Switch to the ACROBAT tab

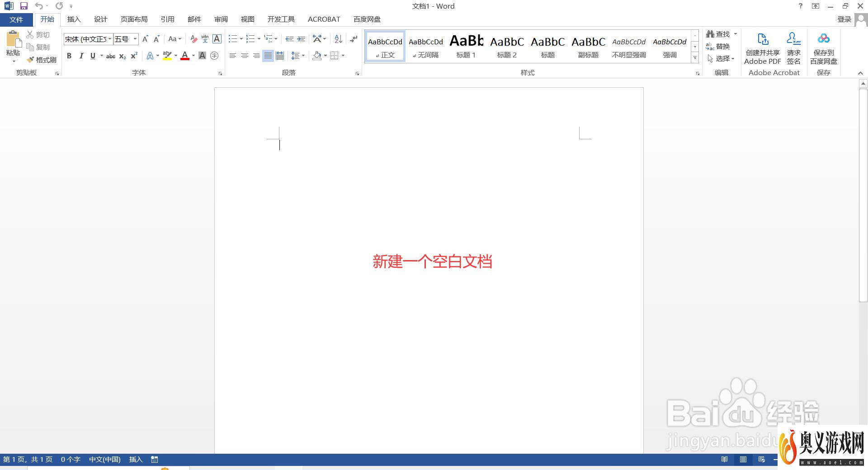(x=324, y=19)
